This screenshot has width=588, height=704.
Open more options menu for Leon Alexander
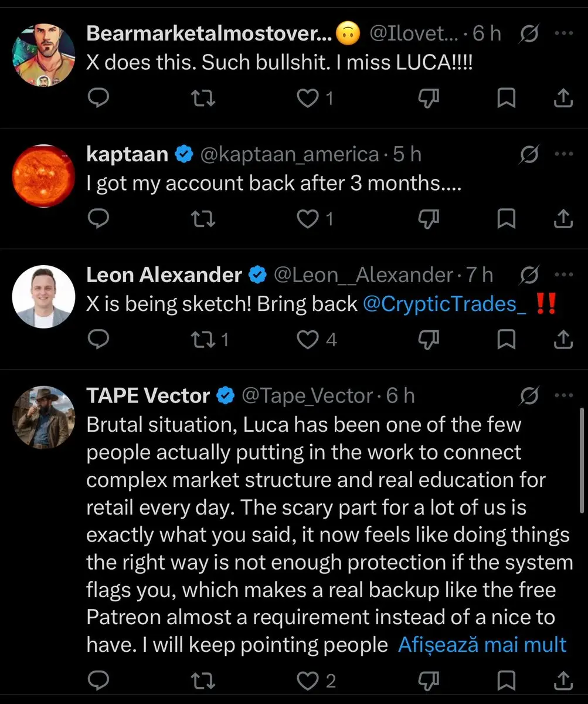tap(563, 274)
